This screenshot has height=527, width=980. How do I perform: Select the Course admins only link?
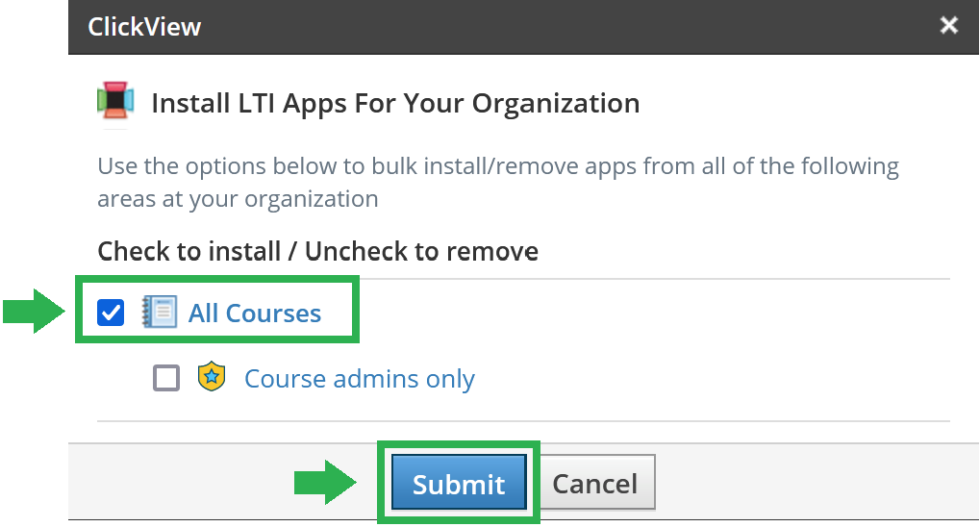[360, 378]
